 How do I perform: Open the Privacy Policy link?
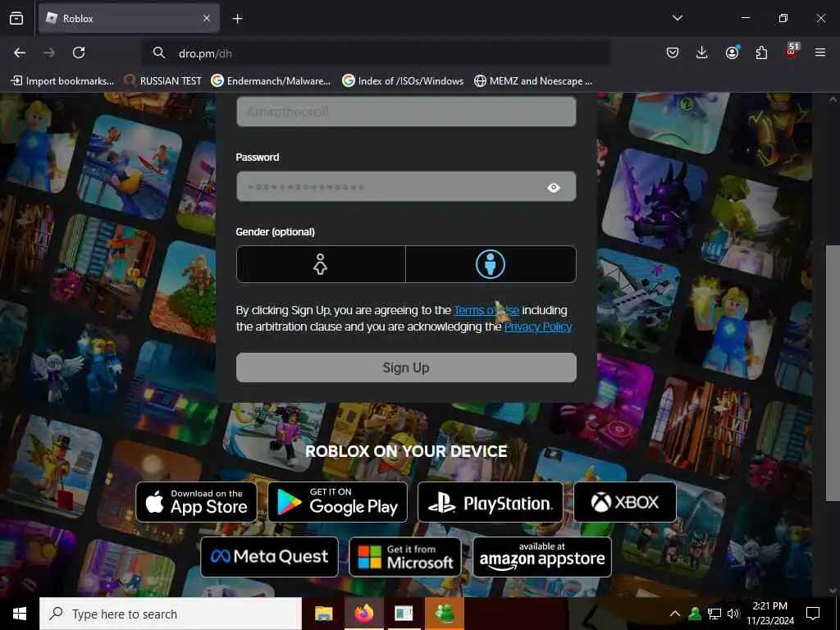click(538, 326)
